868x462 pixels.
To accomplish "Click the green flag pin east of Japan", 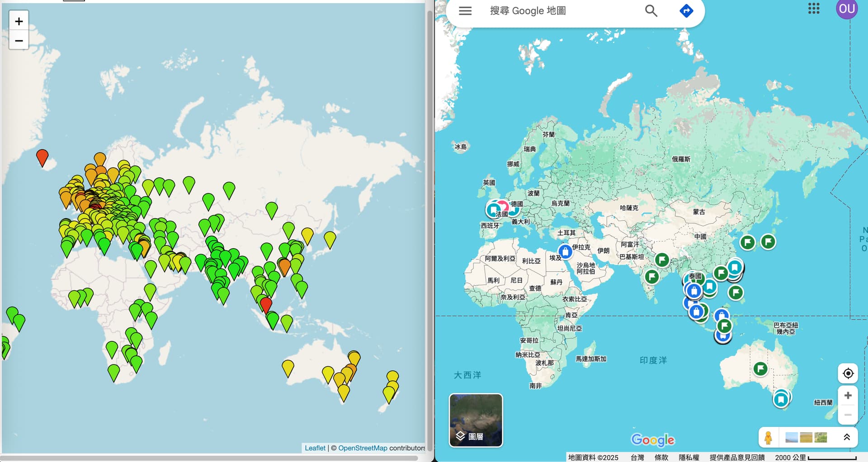I will coord(768,242).
